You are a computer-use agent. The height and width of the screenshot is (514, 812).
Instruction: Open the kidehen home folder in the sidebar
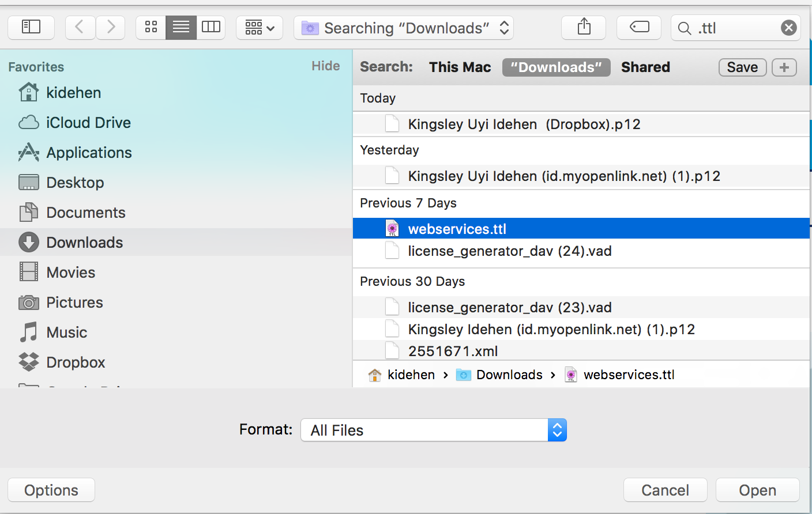click(x=176, y=93)
